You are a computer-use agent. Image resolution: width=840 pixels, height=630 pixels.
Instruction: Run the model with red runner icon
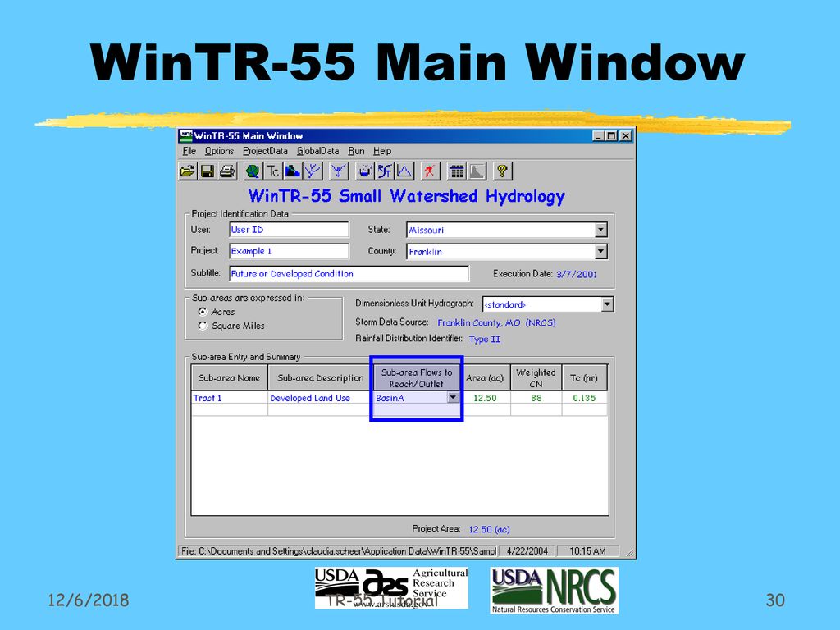(x=430, y=171)
